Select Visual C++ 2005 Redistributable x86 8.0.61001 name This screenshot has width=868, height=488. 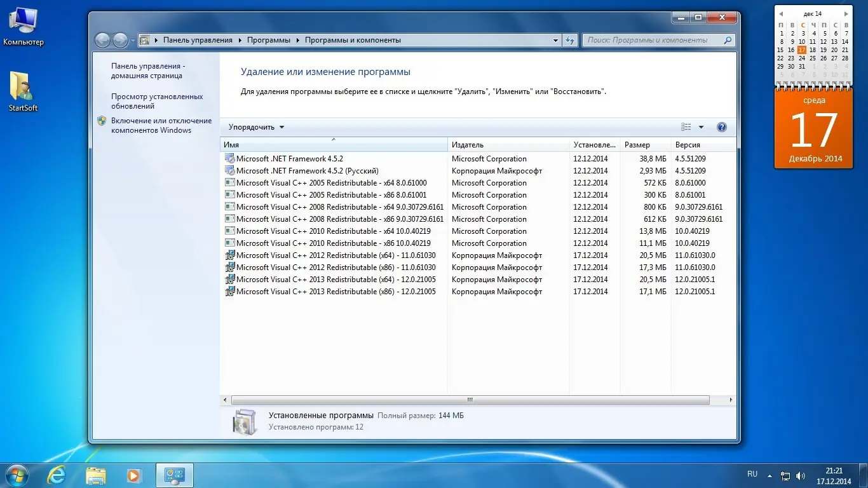[x=332, y=195]
